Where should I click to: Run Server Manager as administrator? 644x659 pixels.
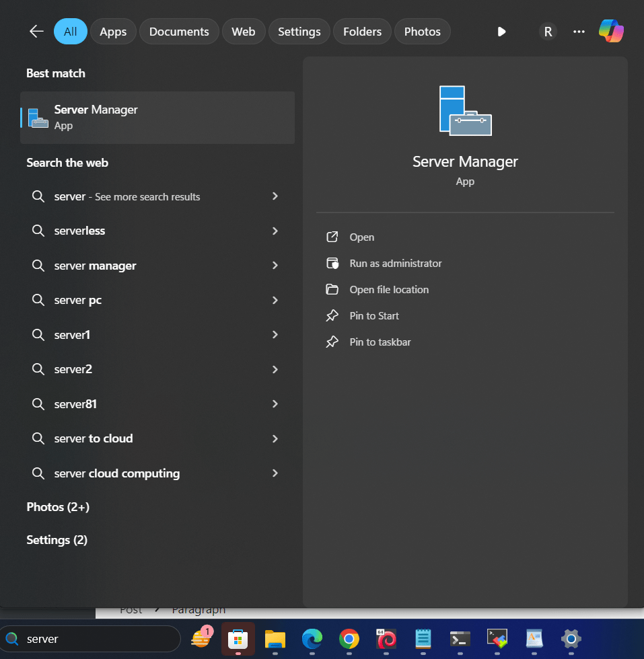(395, 264)
